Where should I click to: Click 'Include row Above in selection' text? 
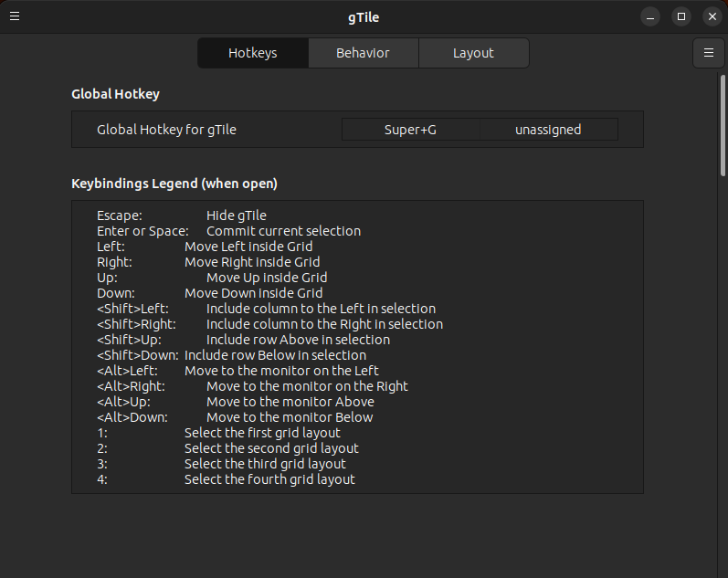[298, 340]
